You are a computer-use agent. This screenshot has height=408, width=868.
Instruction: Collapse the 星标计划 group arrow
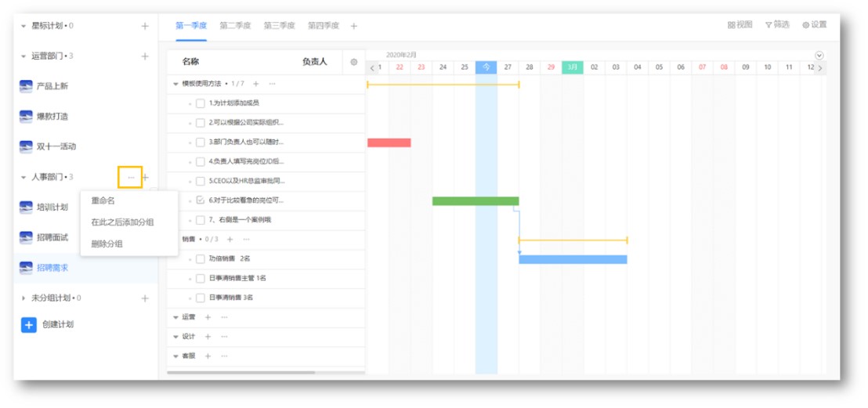pyautogui.click(x=24, y=26)
